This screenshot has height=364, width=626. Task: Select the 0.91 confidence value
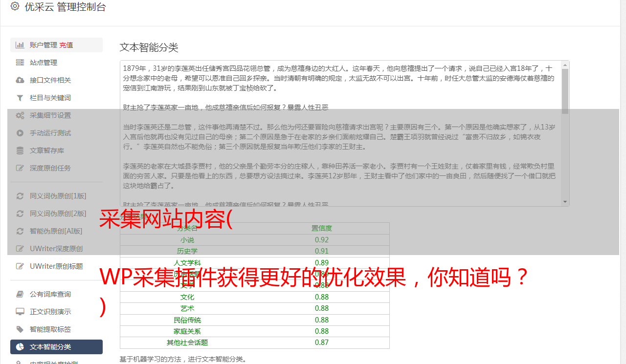pyautogui.click(x=322, y=251)
